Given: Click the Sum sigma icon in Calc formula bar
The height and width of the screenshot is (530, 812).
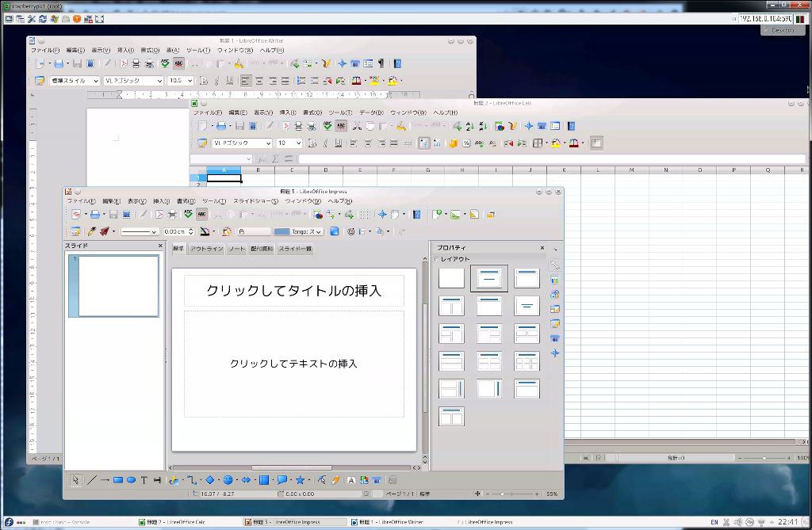Looking at the screenshot, I should point(275,159).
